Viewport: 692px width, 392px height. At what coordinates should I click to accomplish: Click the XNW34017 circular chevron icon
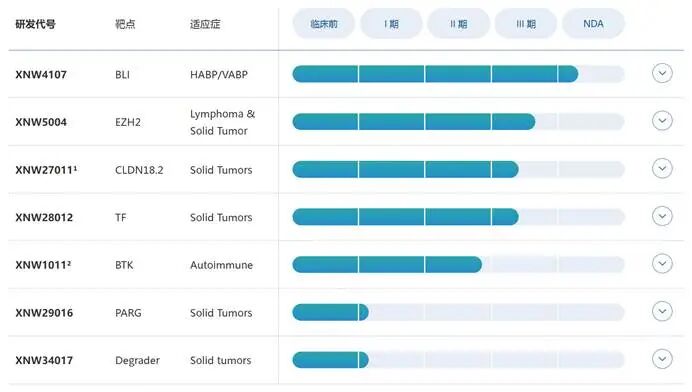662,359
